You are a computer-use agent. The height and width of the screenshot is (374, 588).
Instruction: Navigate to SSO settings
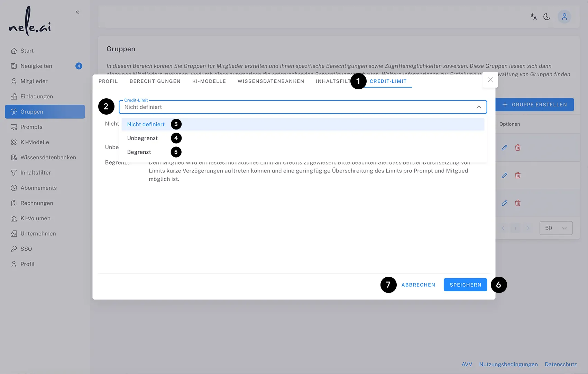pos(25,249)
